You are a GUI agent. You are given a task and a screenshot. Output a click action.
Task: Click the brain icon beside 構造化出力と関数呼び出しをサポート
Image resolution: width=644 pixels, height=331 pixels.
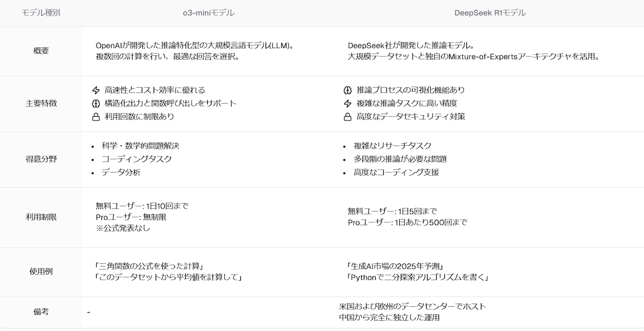(x=96, y=103)
